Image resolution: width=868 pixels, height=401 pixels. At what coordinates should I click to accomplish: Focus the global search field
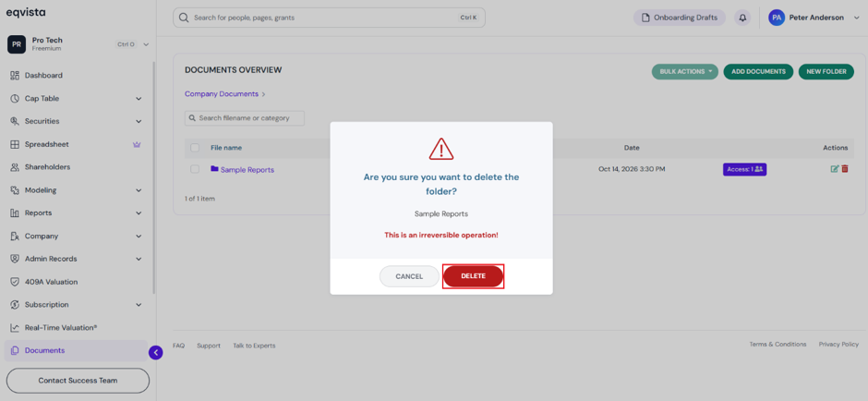pos(329,18)
